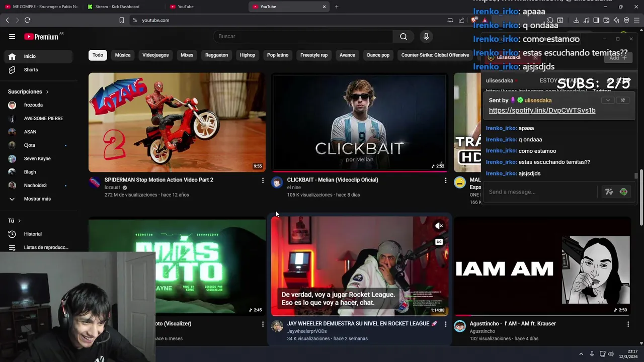Expand the Suscripciones section chevron

(x=47, y=92)
